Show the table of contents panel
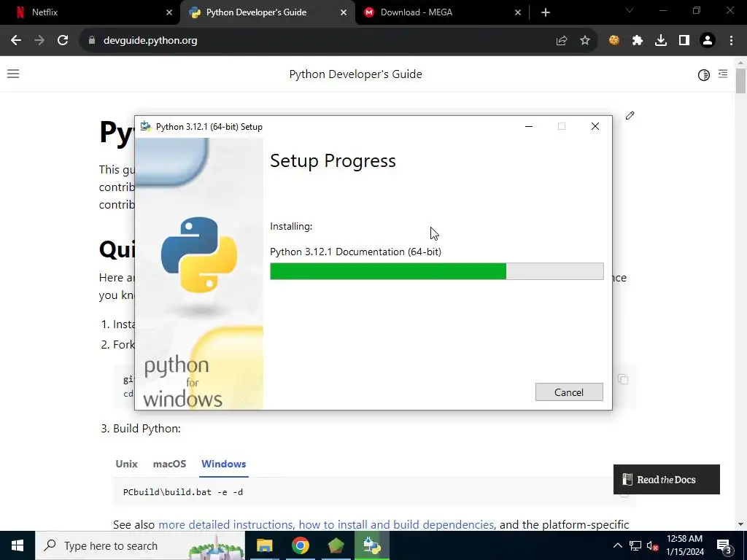 pos(723,74)
